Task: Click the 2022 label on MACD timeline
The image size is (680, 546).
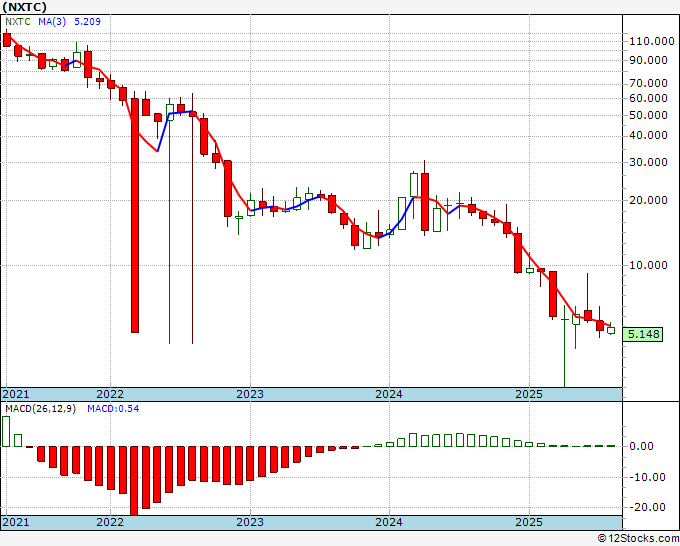Action: point(110,522)
